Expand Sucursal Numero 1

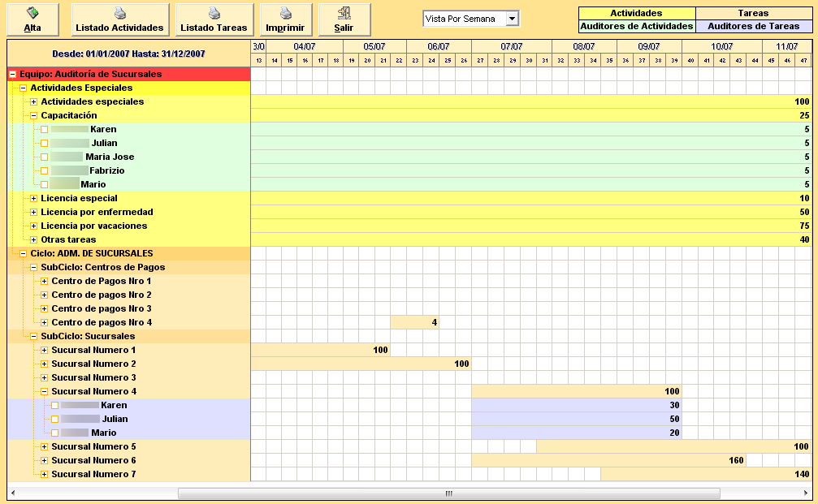pyautogui.click(x=45, y=351)
